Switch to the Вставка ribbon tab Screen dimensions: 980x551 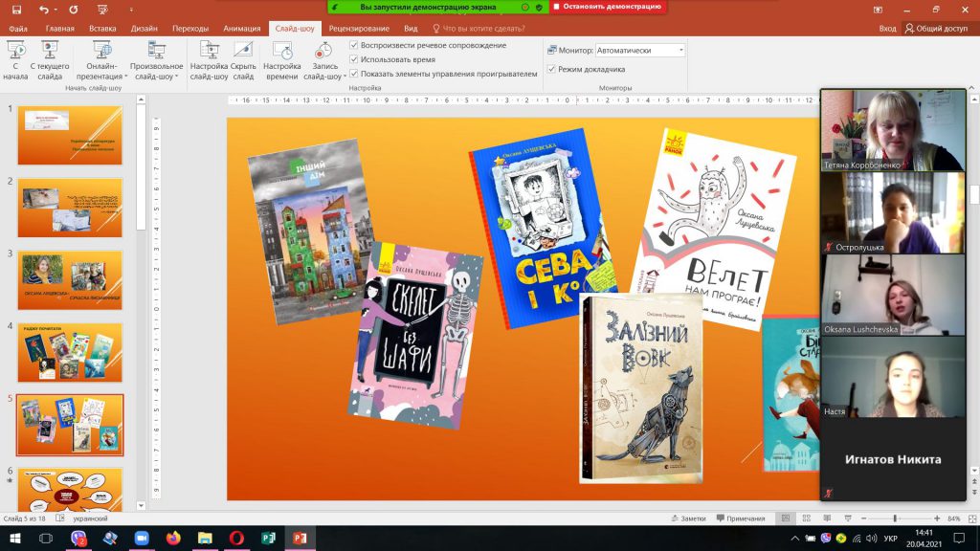pos(102,29)
